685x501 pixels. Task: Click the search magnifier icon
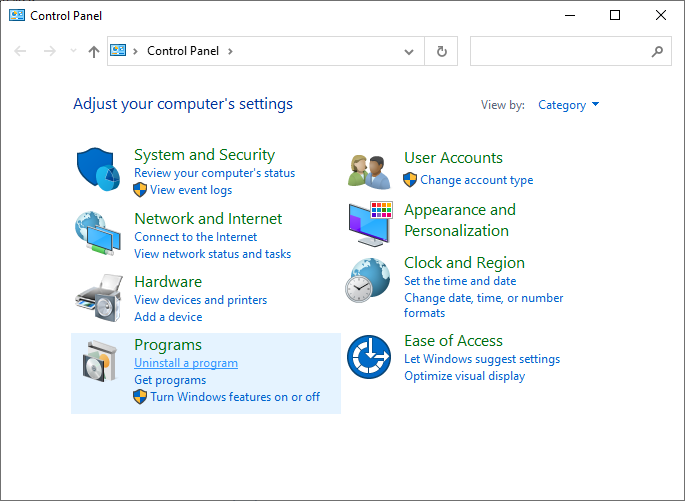[657, 52]
